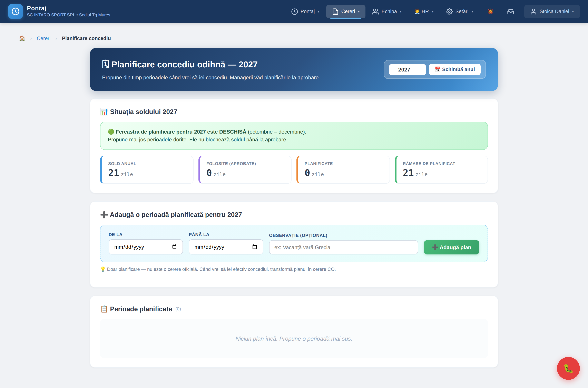Click the Observație optional text field
The width and height of the screenshot is (588, 388).
click(343, 247)
